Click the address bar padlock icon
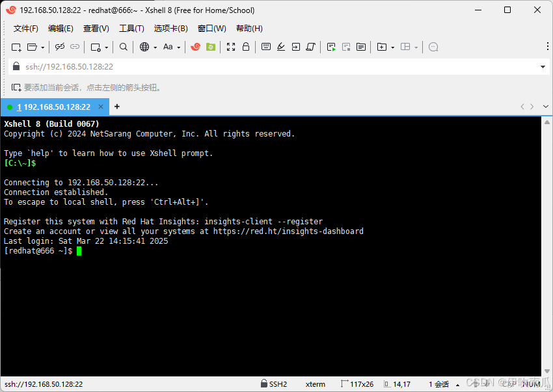 pyautogui.click(x=16, y=66)
